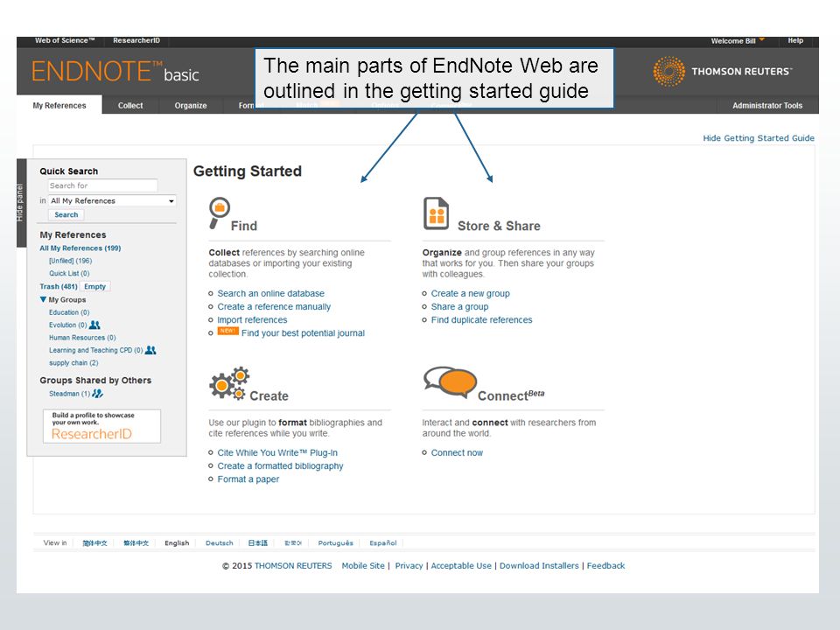Click Search an online database link
Screen dimensions: 840x630
point(270,294)
